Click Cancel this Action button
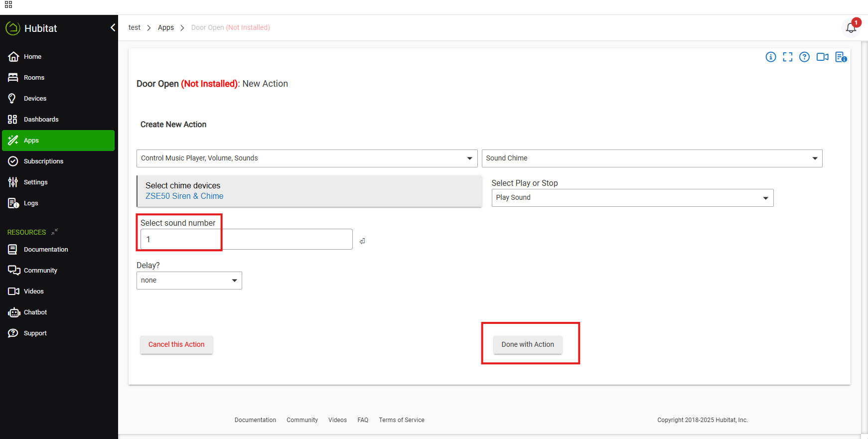 [176, 344]
